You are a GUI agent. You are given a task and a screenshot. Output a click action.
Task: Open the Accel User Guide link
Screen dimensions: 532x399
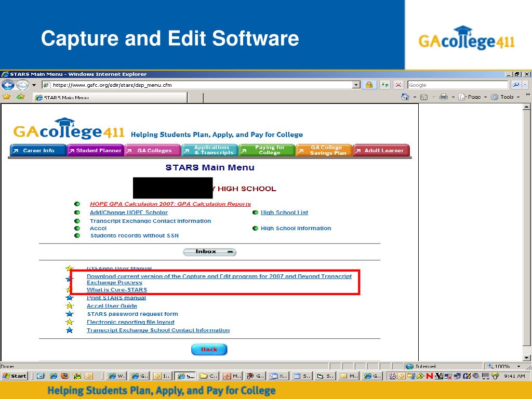[112, 305]
